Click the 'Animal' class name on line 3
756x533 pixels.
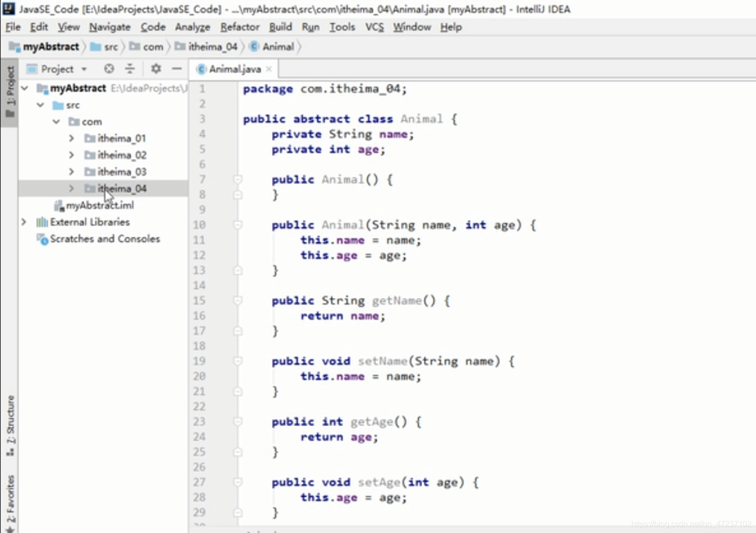[x=421, y=119]
